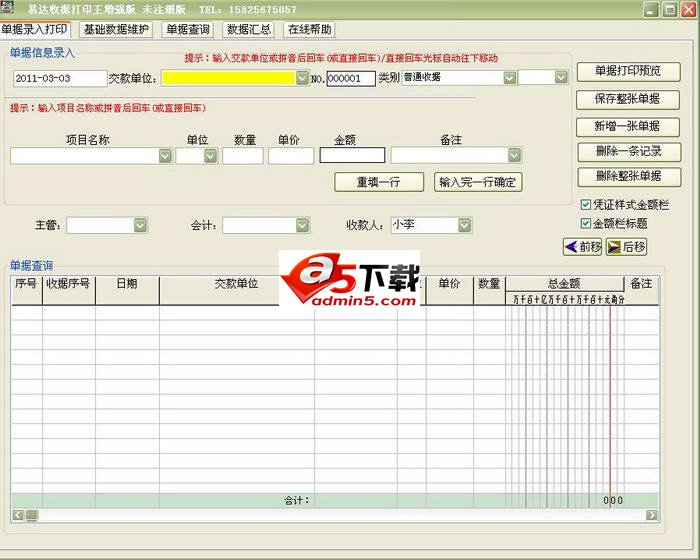
Task: Close the application window
Action: coord(688,9)
